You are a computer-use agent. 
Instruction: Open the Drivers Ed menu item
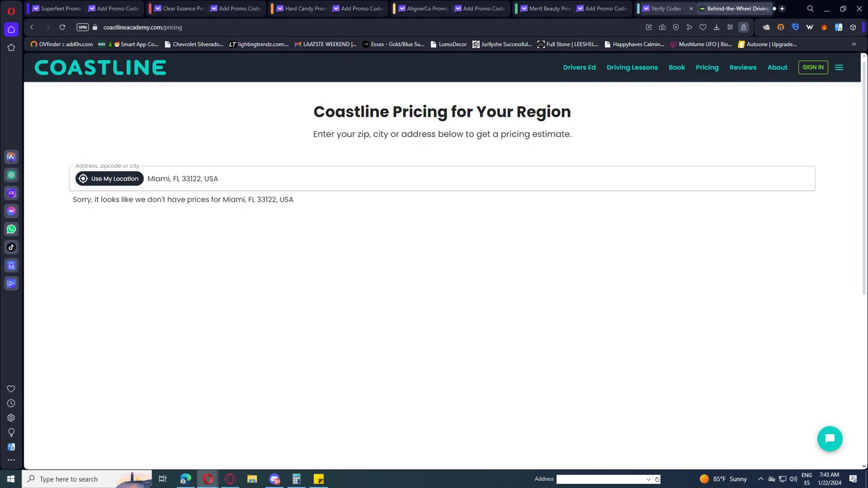pos(579,68)
